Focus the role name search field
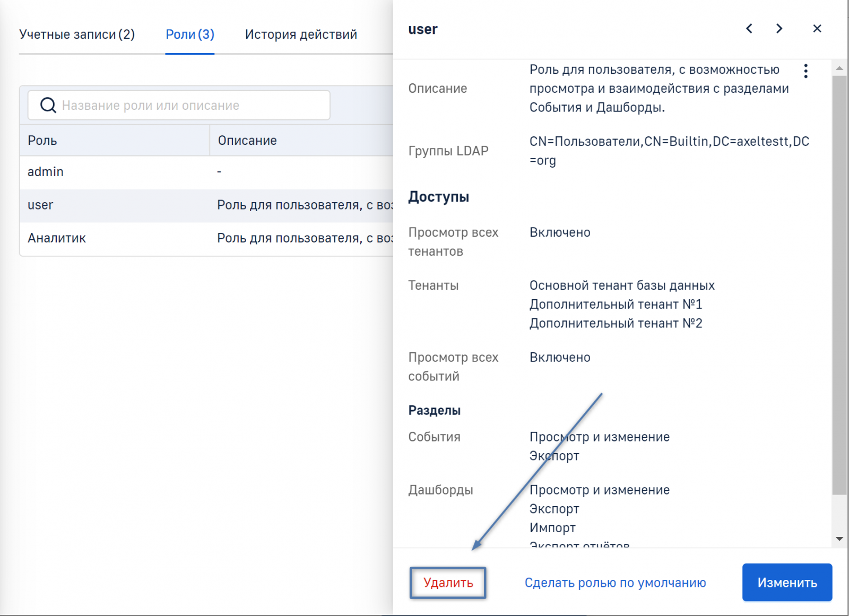 (191, 105)
